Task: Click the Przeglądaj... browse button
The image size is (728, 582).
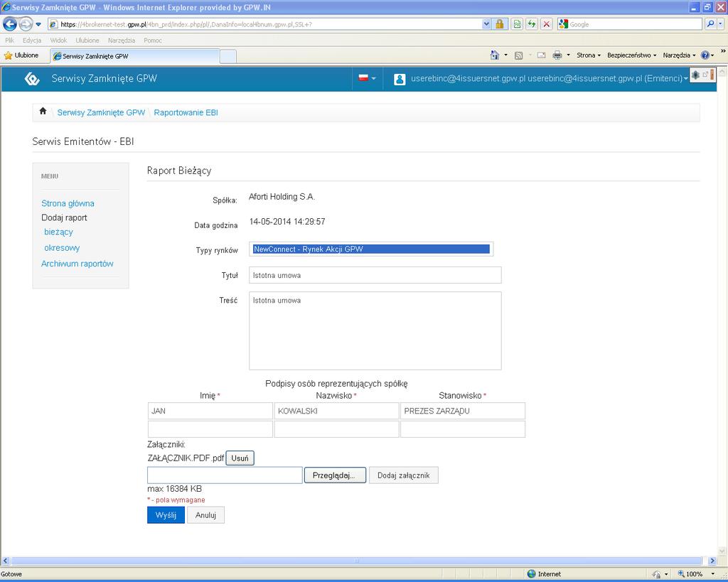Action: [x=335, y=475]
